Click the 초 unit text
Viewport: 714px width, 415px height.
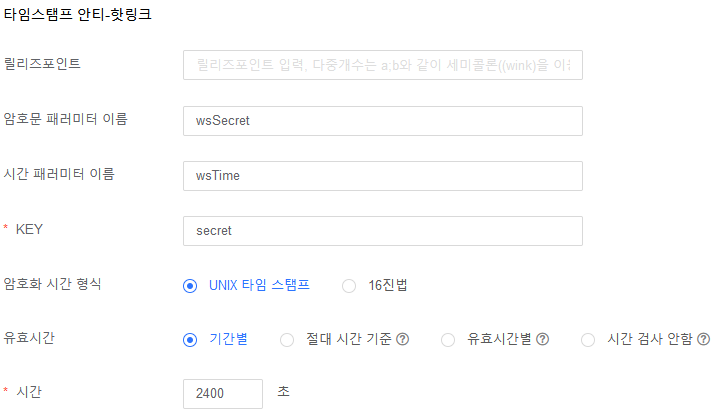click(x=283, y=391)
